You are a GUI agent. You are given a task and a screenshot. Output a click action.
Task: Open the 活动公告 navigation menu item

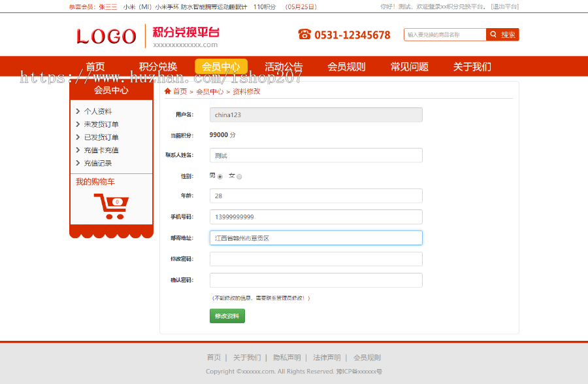[283, 66]
